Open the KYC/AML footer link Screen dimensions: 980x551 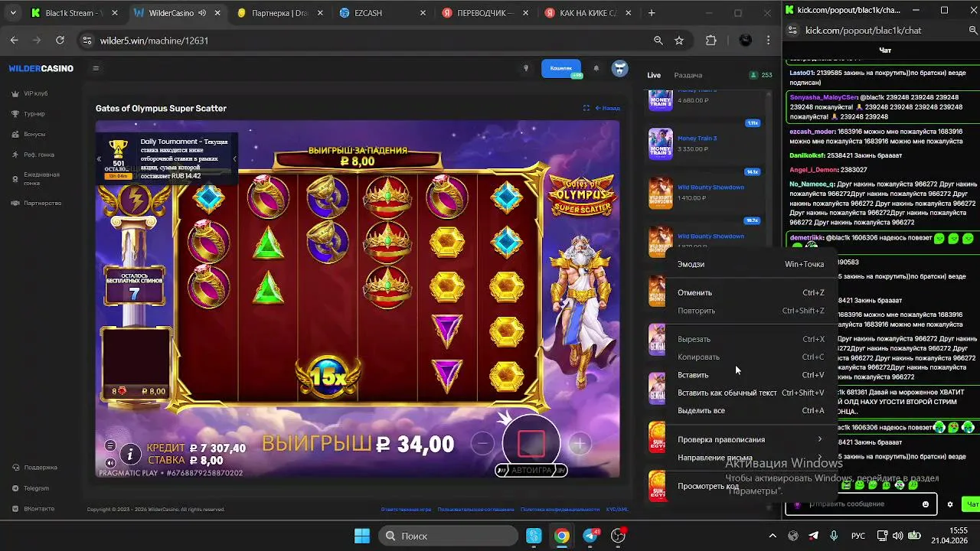(617, 509)
